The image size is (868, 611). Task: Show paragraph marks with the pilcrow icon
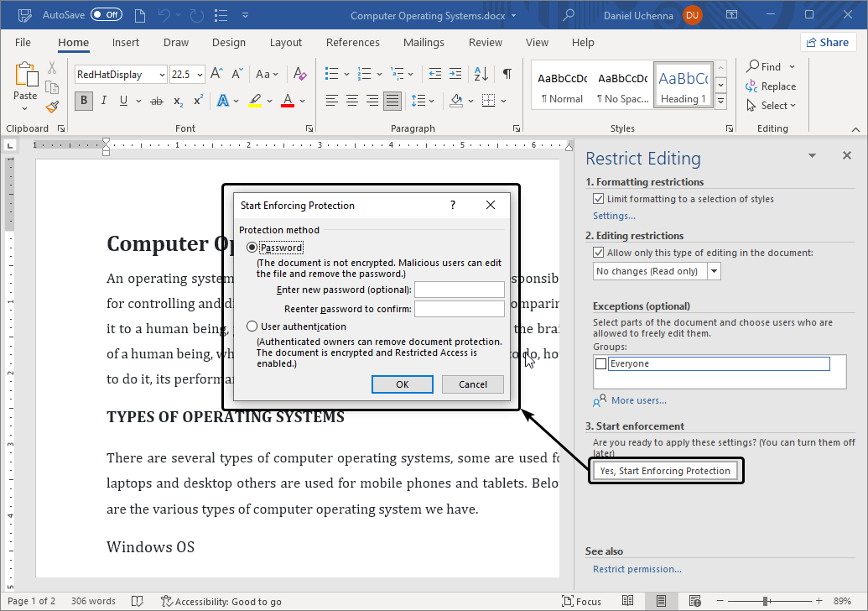click(x=507, y=74)
